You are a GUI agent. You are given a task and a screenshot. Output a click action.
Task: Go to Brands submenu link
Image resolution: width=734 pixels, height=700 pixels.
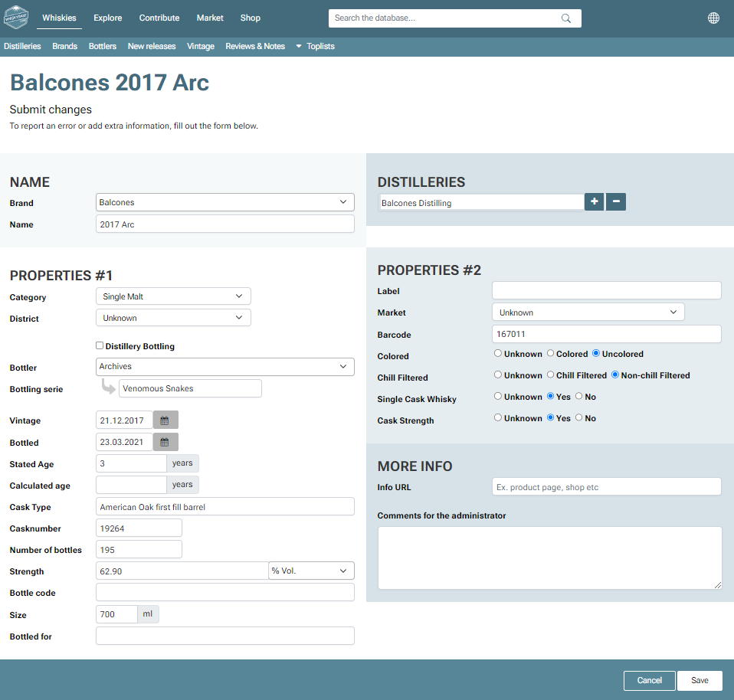[64, 46]
